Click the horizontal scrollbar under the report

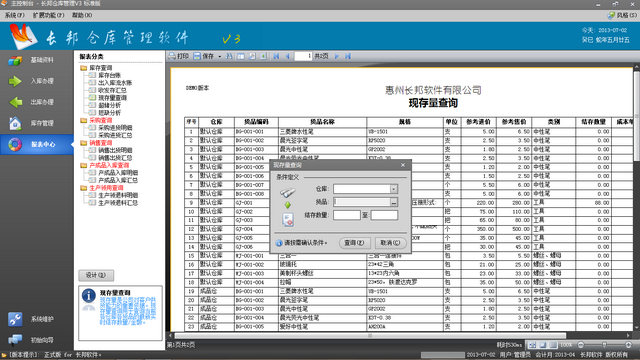370,336
